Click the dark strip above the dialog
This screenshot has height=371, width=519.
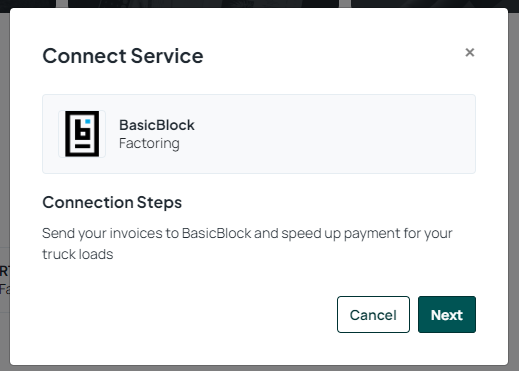click(259, 3)
